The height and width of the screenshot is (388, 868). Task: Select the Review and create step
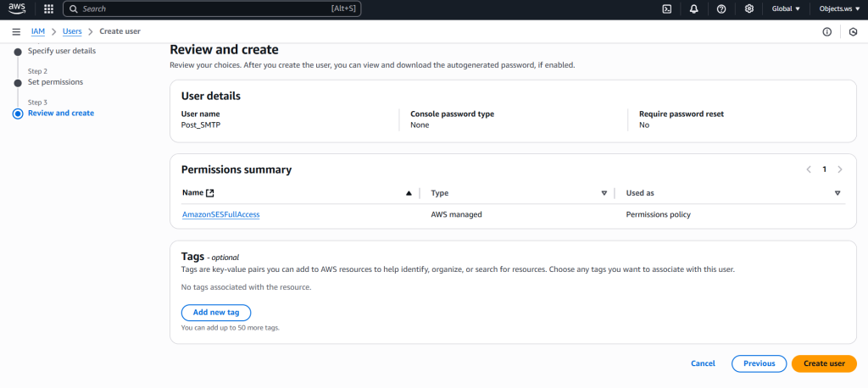point(61,113)
